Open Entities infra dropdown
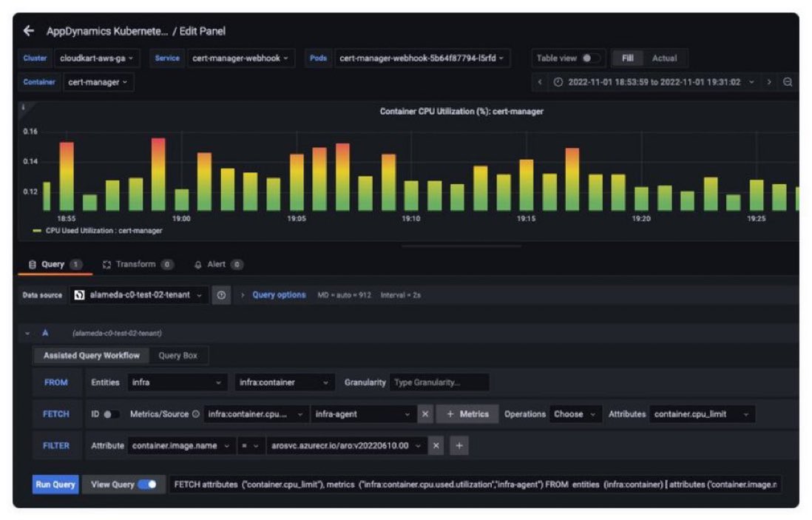The image size is (812, 520). tap(177, 382)
